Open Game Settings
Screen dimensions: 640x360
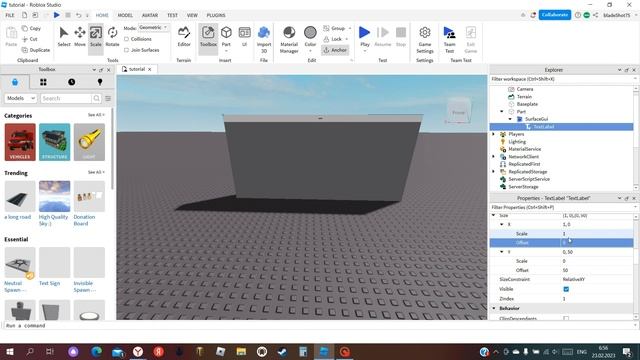click(424, 39)
